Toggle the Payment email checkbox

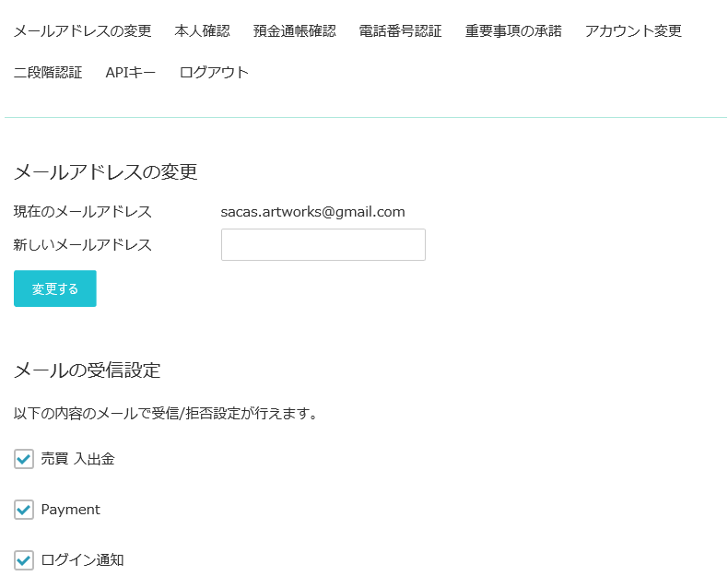(24, 510)
